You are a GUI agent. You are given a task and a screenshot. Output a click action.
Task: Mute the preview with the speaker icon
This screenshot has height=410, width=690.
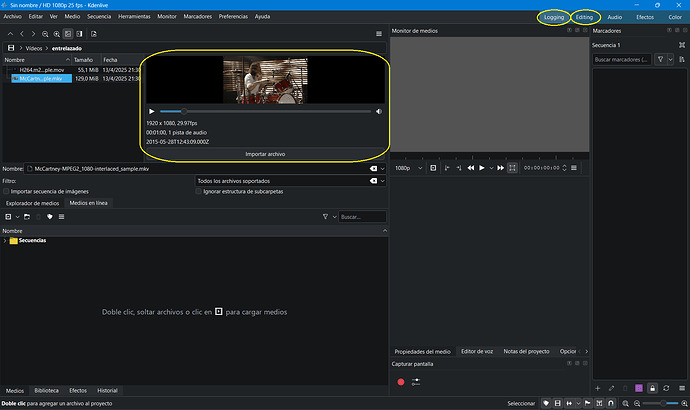(378, 111)
